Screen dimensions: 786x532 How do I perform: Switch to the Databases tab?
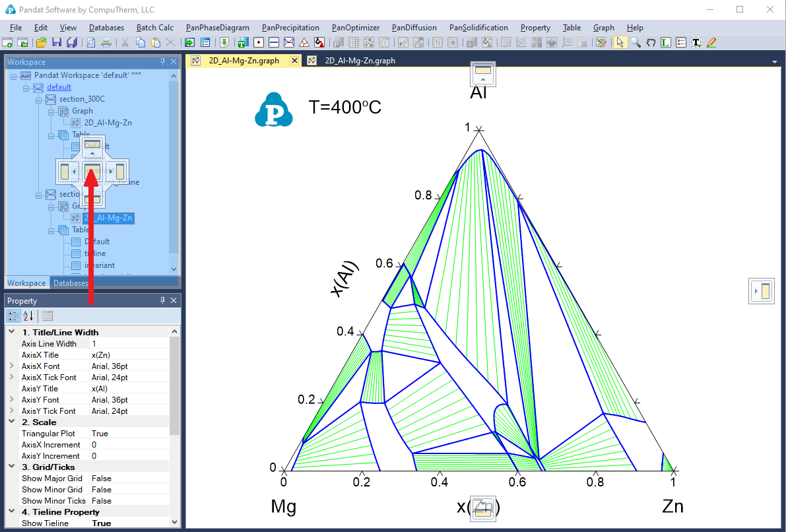[70, 283]
